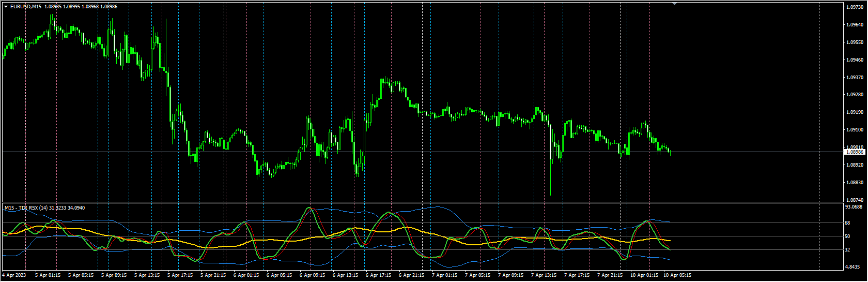Click the EURUSD,M15 chart title text
868x282 pixels.
[26, 7]
